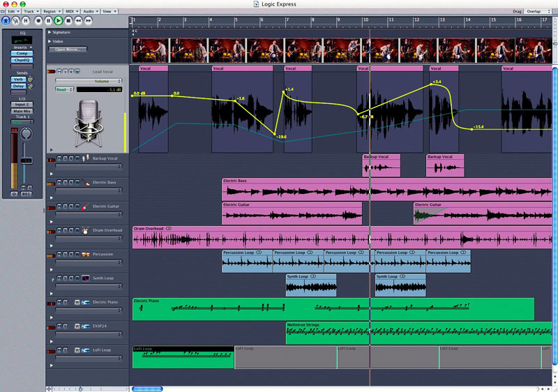Solo the Backup Vocal track
Viewport: 558px width, 392px height.
(x=65, y=158)
